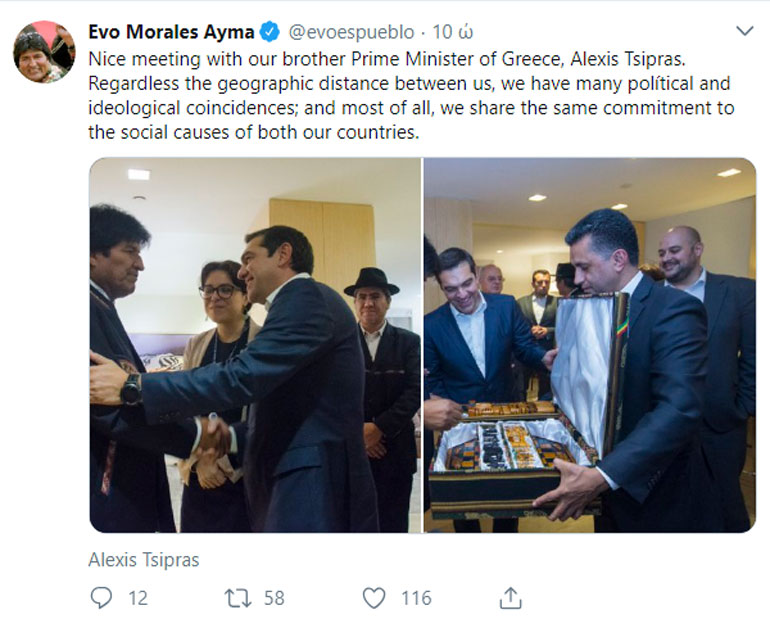Expand the tweet options chevron menu

(744, 32)
